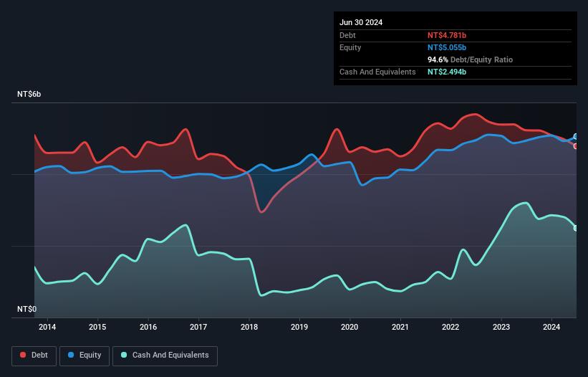Click the NT$6b y-axis label
This screenshot has height=377, width=588.
pyautogui.click(x=29, y=94)
